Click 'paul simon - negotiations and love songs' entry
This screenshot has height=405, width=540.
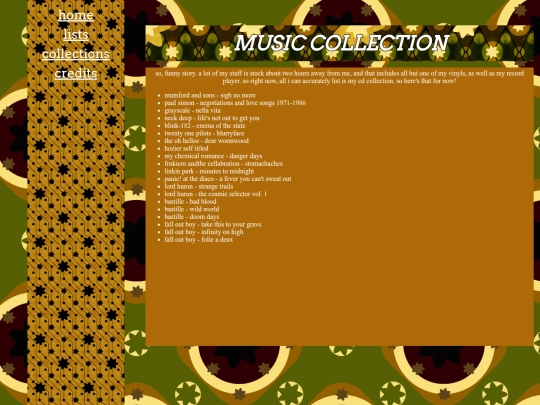235,103
